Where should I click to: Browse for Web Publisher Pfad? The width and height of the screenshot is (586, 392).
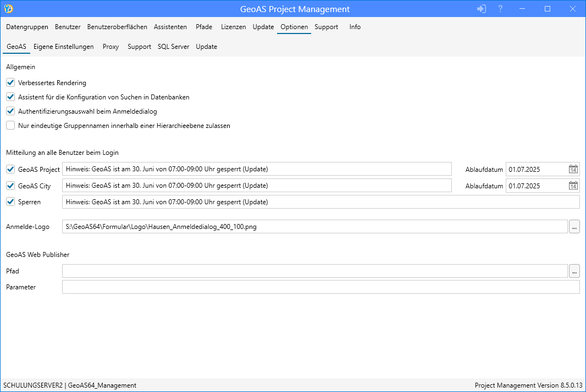(574, 271)
